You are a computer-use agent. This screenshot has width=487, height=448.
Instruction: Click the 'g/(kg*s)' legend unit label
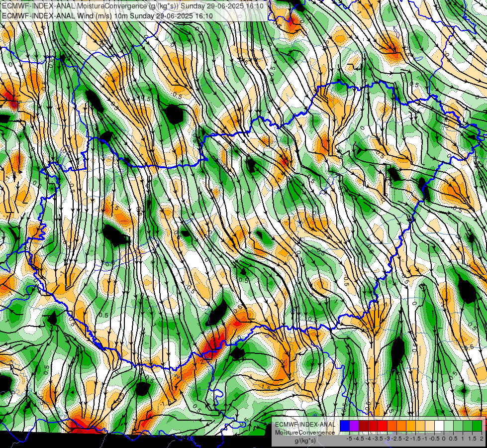pyautogui.click(x=305, y=441)
